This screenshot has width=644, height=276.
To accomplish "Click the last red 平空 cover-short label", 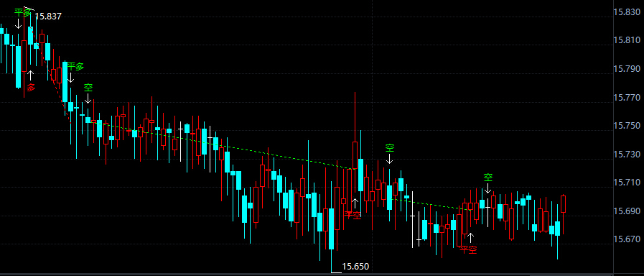I will (x=468, y=249).
